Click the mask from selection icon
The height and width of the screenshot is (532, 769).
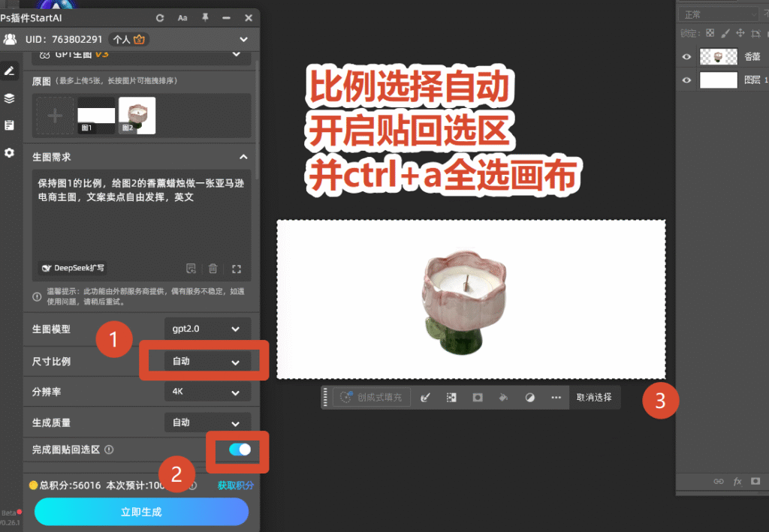pyautogui.click(x=478, y=397)
